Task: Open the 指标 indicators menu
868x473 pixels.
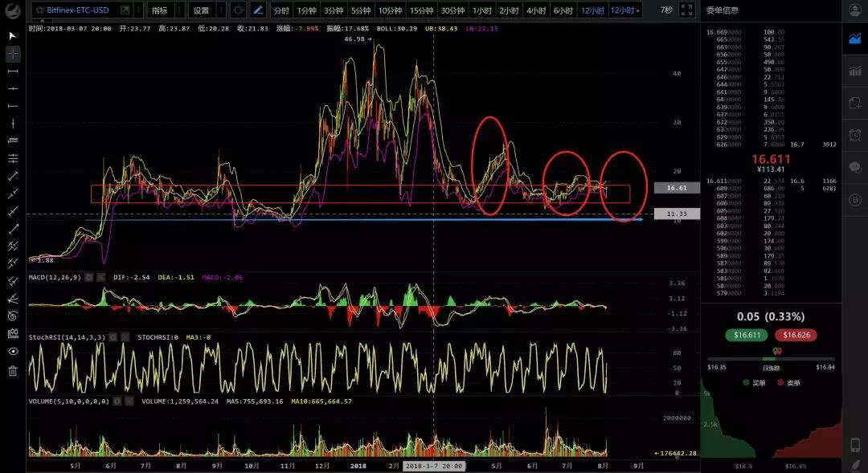Action: coord(159,10)
